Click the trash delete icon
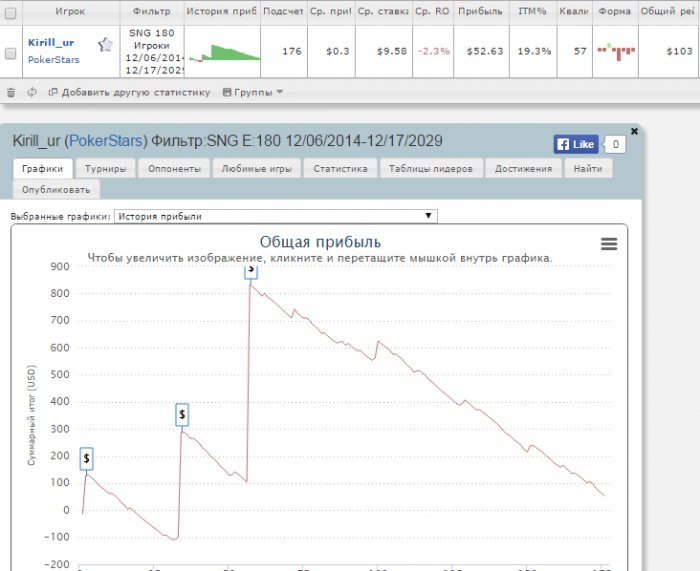Image resolution: width=700 pixels, height=571 pixels. pos(11,92)
